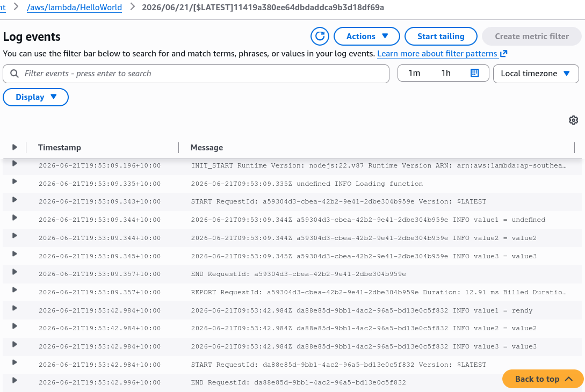Click the REPORT Duration 12.91 ms message
This screenshot has width=585, height=392.
[379, 292]
